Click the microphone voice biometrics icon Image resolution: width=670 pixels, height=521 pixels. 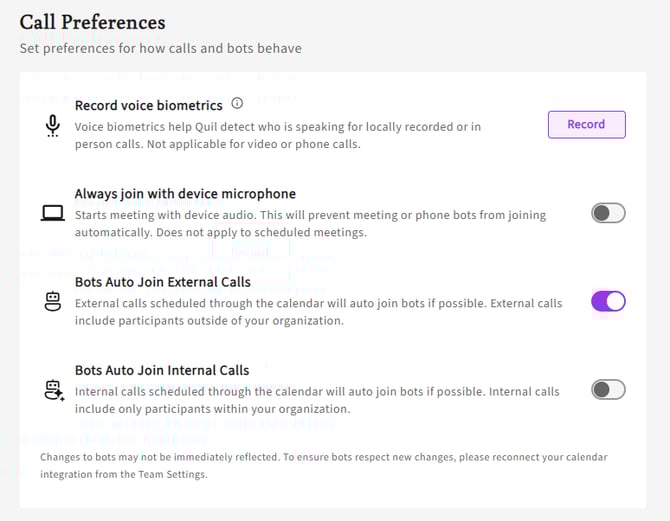coord(53,125)
